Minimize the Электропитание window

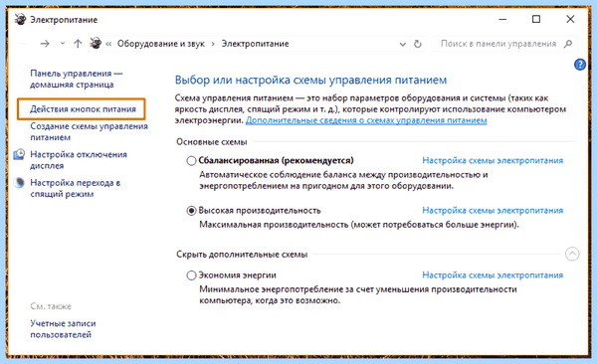[502, 19]
